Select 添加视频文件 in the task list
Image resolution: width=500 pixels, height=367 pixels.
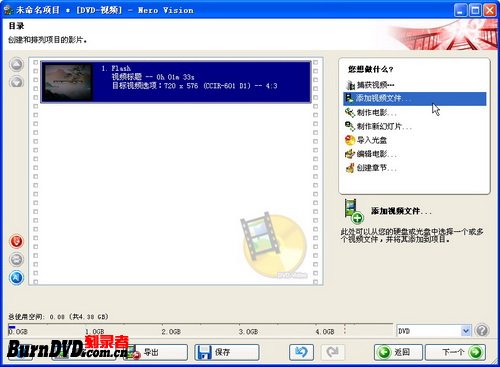[x=415, y=99]
